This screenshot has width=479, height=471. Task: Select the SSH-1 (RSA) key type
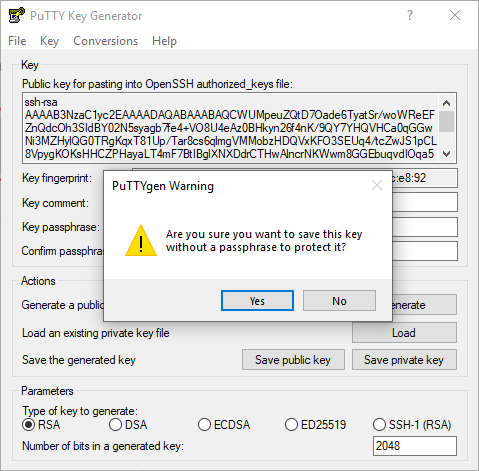point(412,425)
